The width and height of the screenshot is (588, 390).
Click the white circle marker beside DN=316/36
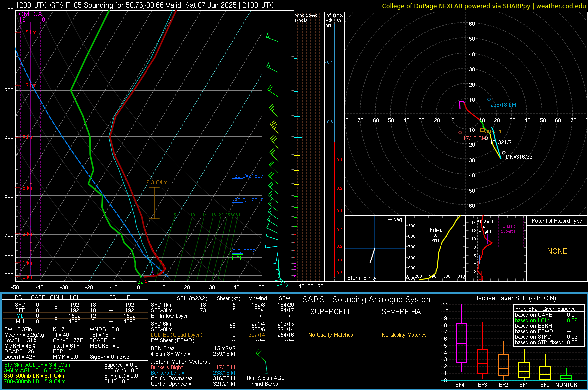click(504, 153)
